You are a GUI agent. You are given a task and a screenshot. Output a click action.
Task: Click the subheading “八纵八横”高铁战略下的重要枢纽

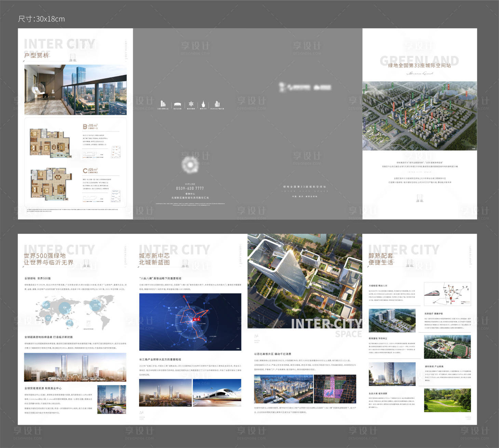point(160,278)
